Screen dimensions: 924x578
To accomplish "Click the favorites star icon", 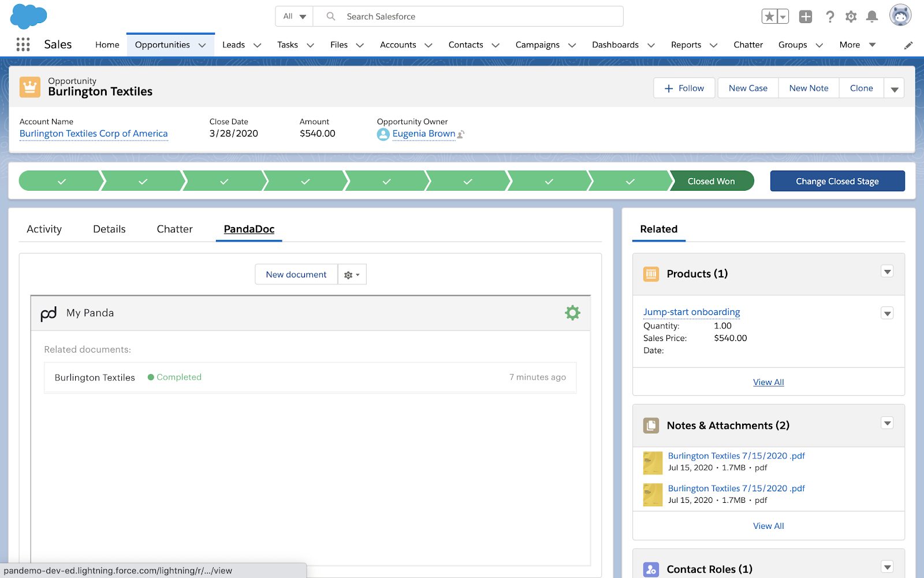I will [x=769, y=17].
